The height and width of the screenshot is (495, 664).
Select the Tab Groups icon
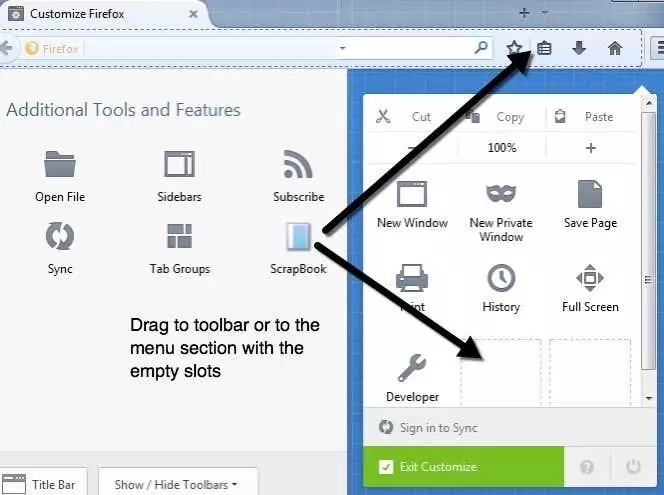click(x=179, y=236)
